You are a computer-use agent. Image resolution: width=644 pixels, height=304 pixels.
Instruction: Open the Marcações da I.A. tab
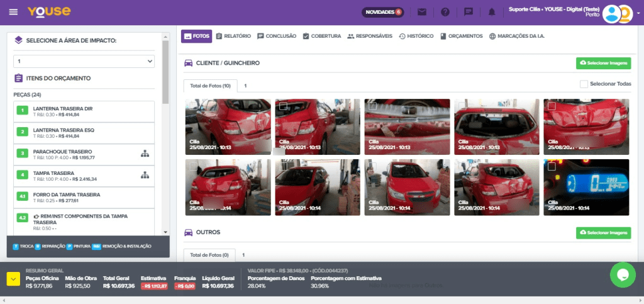[x=517, y=36]
